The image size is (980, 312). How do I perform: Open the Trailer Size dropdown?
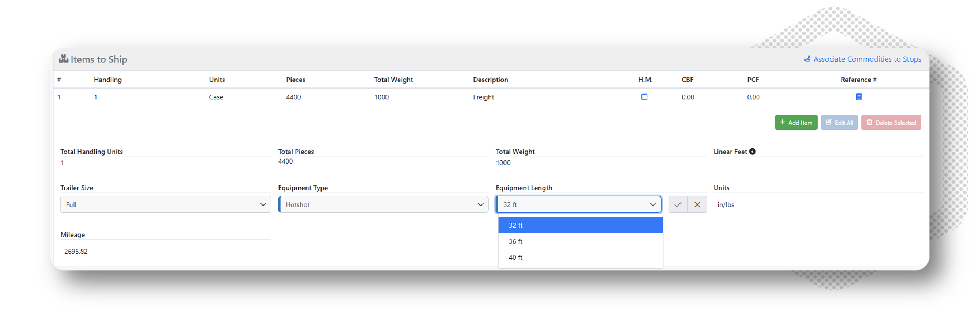pos(165,204)
